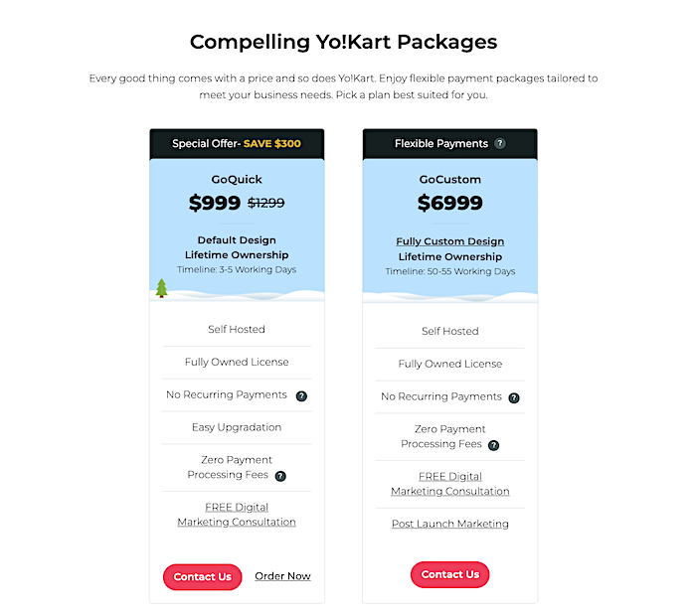The width and height of the screenshot is (696, 616).
Task: Open GoCustom No Recurring Payments help icon
Action: point(514,397)
